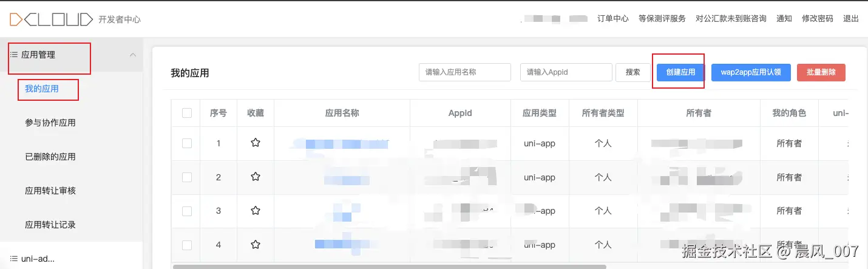Click the wap2app应用认领 button

coord(751,72)
